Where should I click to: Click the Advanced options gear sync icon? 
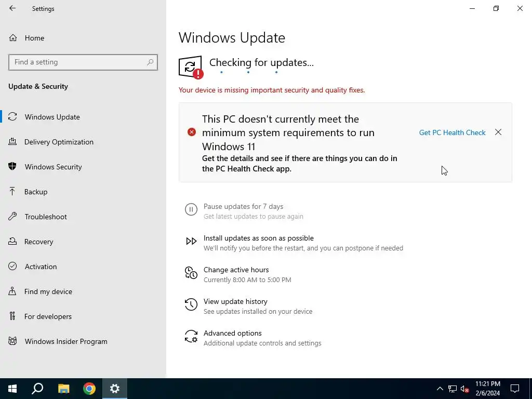pyautogui.click(x=191, y=336)
